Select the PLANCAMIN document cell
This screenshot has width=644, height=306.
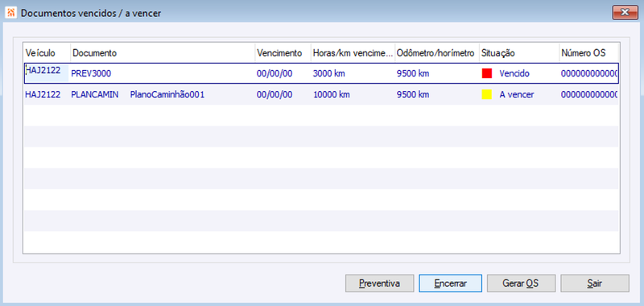point(95,95)
